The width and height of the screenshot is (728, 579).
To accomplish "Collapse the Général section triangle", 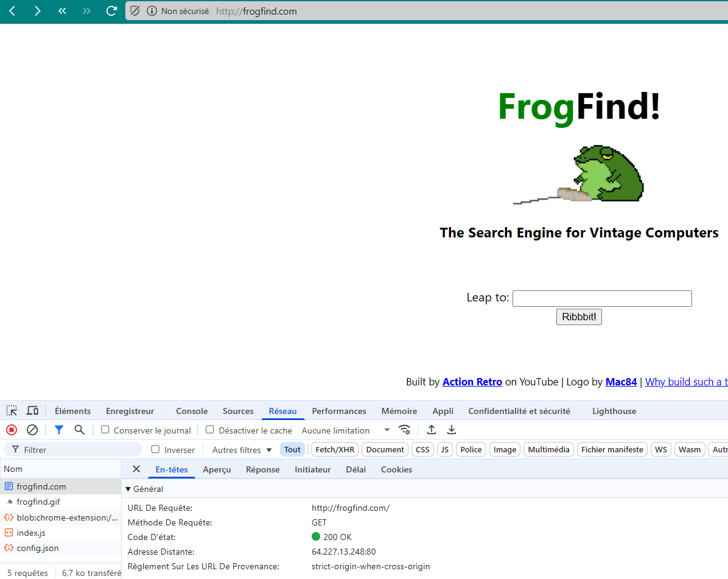I will pyautogui.click(x=128, y=489).
